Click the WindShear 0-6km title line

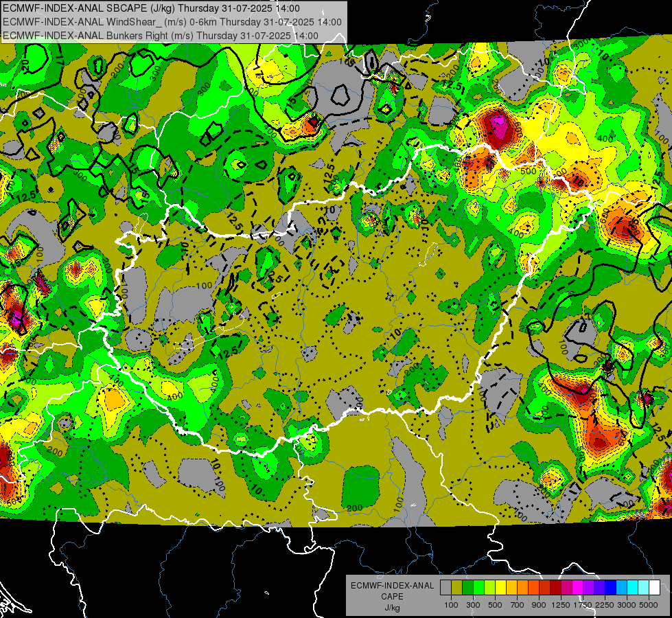(x=172, y=22)
